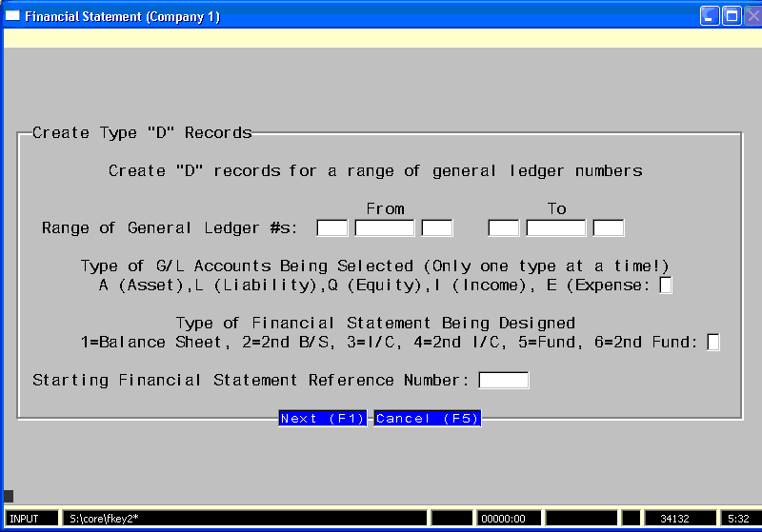The image size is (762, 532).
Task: Select the financial statement type entry box
Action: click(713, 343)
